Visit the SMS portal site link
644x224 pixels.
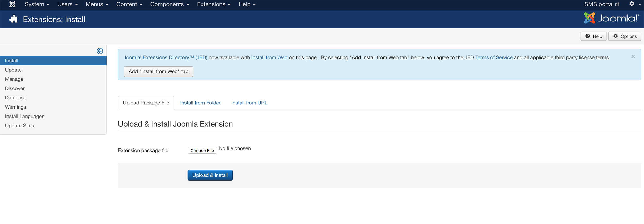(x=601, y=4)
